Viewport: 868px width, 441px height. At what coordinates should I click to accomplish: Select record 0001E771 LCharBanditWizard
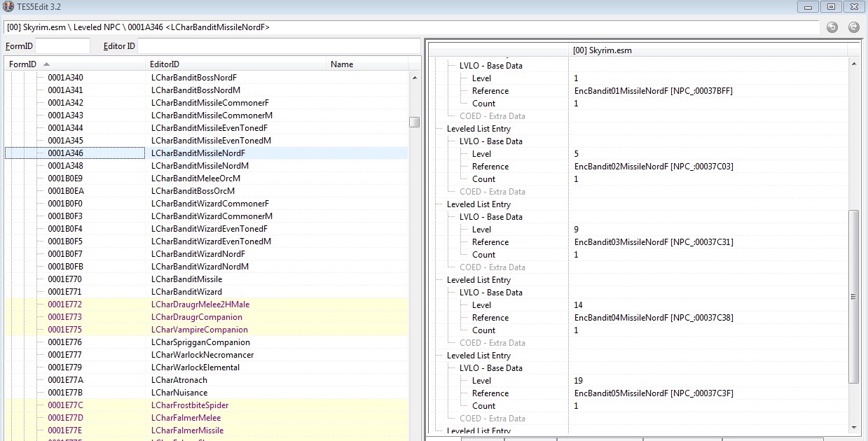click(206, 292)
